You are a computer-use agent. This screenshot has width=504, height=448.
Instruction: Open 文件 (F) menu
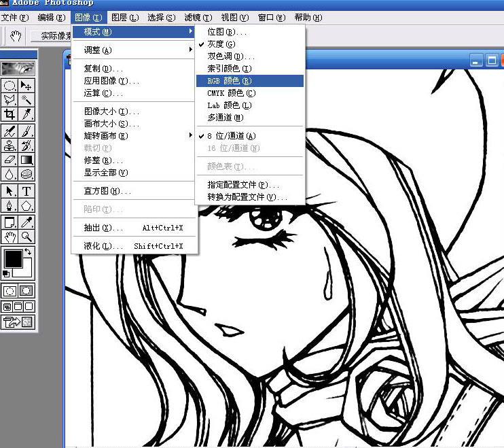point(15,18)
